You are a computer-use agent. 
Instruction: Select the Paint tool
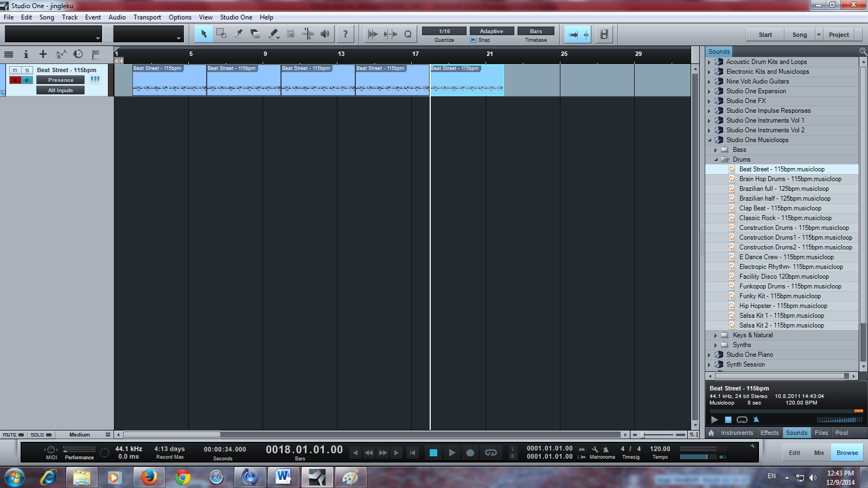(x=273, y=34)
